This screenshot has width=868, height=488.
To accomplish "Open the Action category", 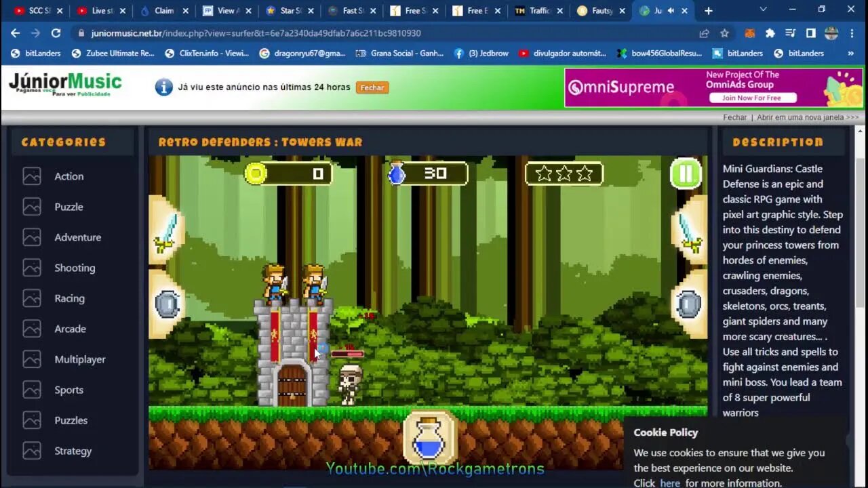I will click(69, 176).
